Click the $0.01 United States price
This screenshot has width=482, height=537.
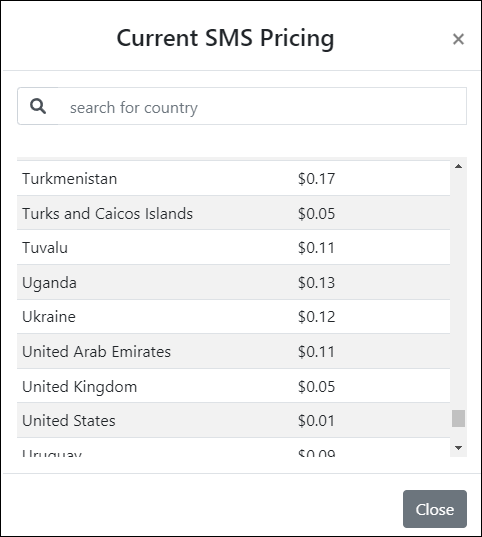(316, 420)
